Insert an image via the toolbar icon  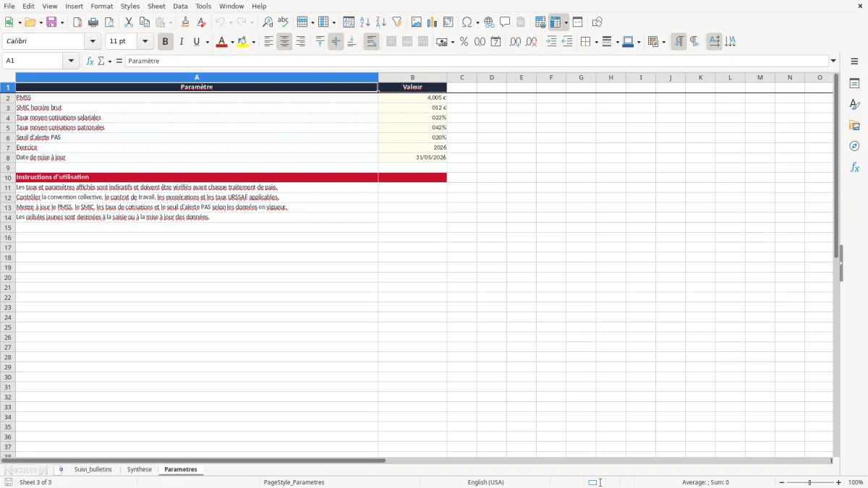pos(417,22)
